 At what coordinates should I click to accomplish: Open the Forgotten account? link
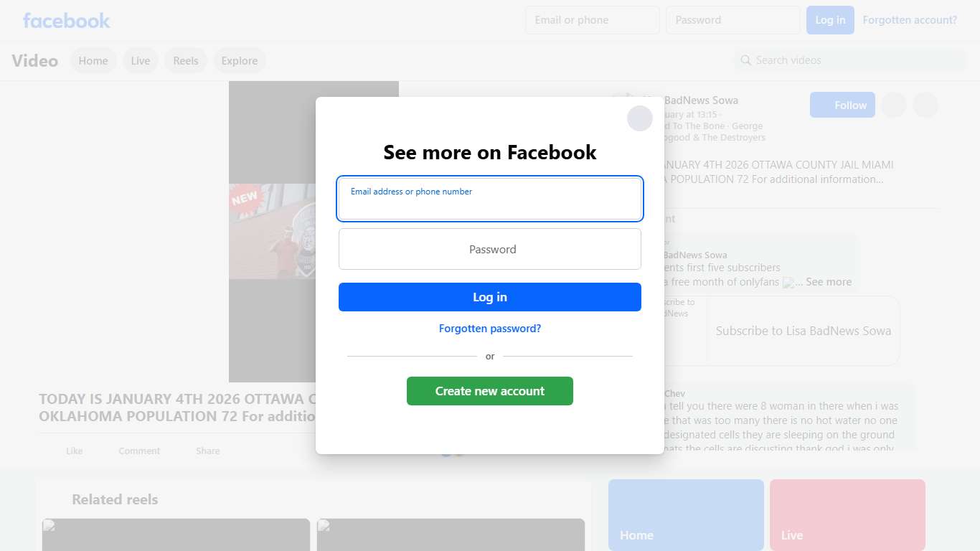(x=910, y=20)
